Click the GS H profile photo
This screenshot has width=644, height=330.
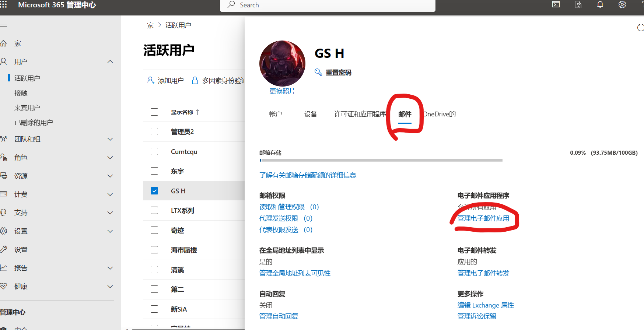[282, 63]
